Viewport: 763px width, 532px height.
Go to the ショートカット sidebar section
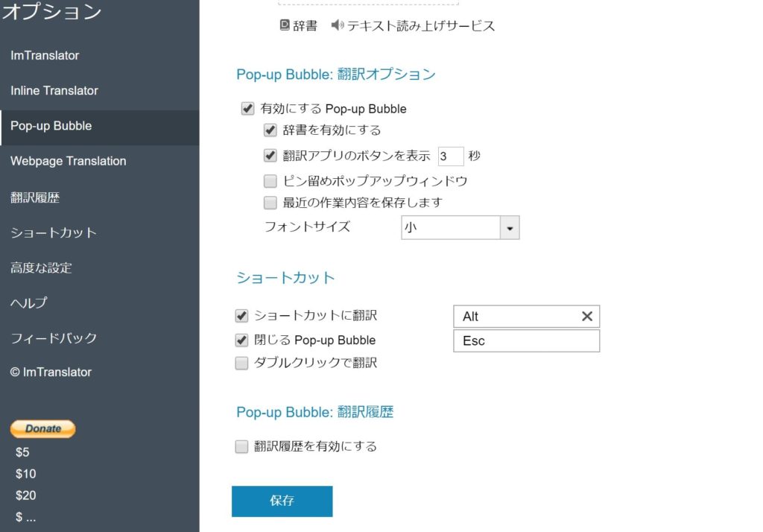pos(54,232)
